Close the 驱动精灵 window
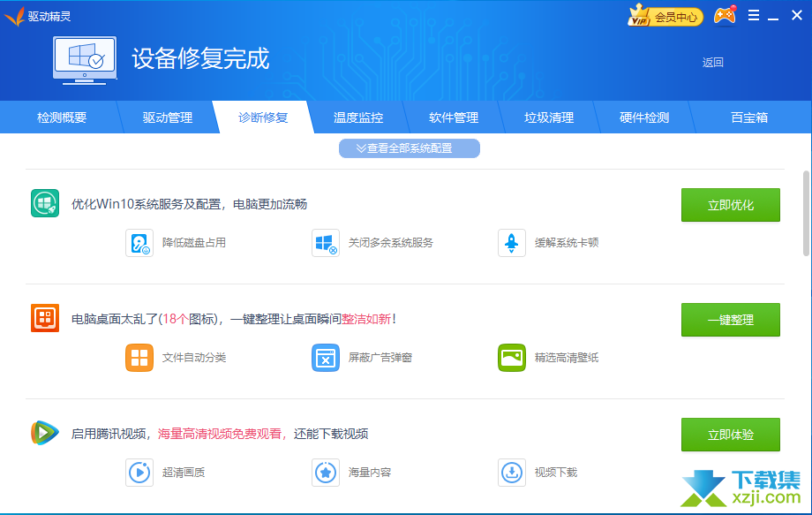 (797, 15)
